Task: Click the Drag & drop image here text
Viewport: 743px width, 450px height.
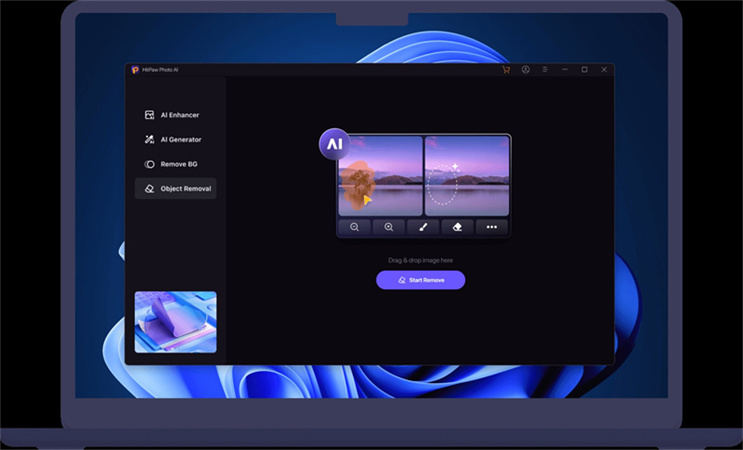Action: 420,260
